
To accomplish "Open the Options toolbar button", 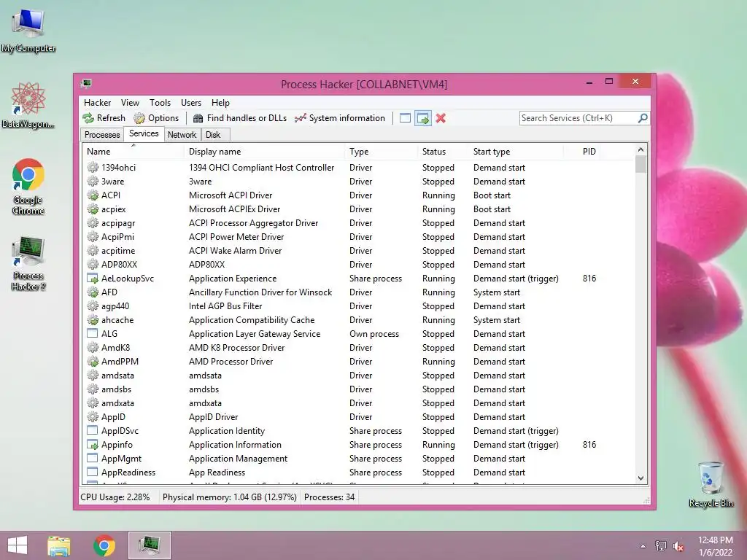I will (156, 118).
